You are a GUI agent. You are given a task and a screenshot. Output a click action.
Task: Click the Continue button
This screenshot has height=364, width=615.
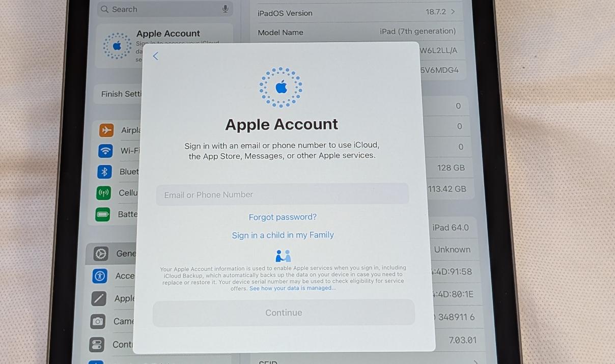tap(284, 313)
